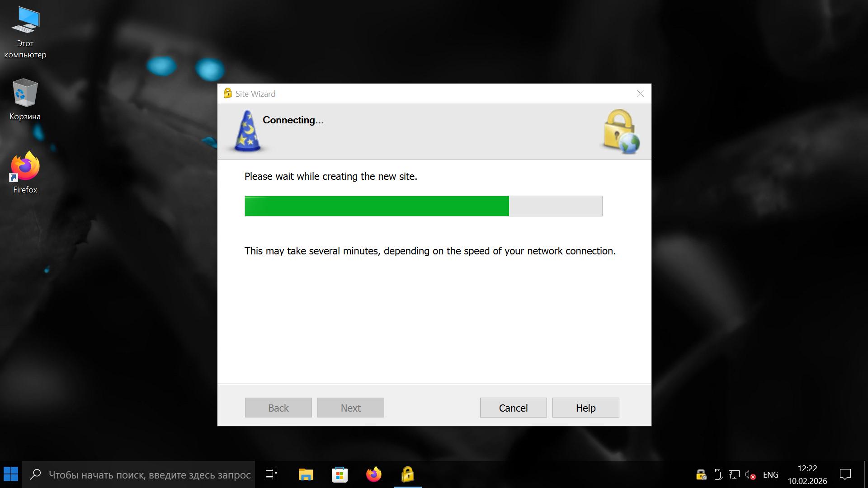Click the USB eject tray icon
This screenshot has height=488, width=868.
(x=717, y=475)
